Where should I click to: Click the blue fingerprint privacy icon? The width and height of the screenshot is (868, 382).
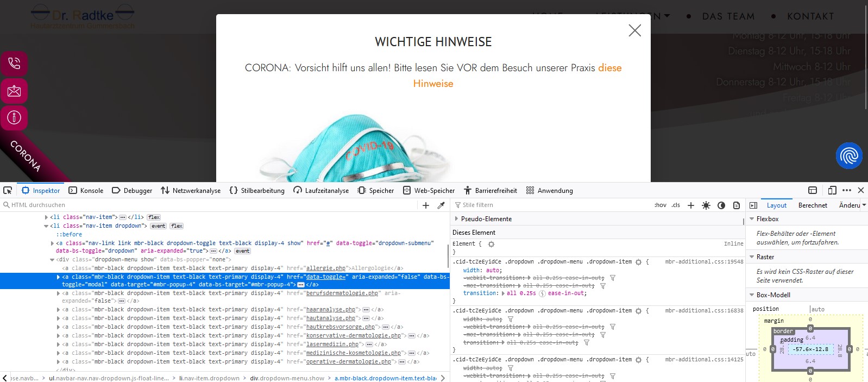(x=848, y=156)
